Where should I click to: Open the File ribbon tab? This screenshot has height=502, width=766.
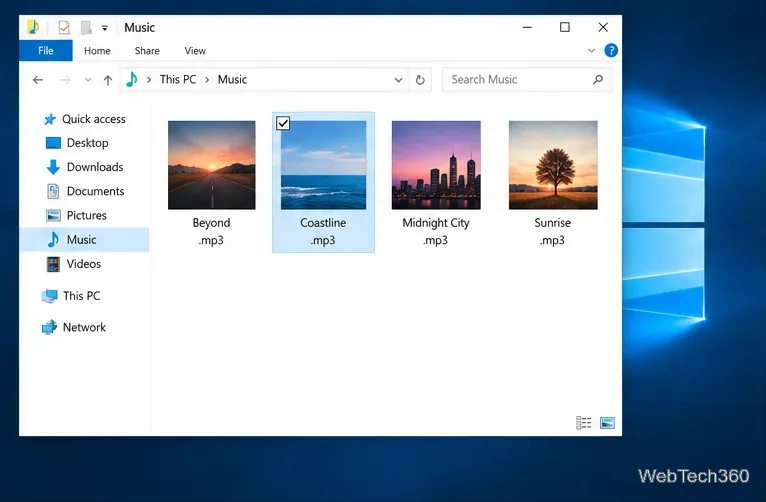[45, 50]
